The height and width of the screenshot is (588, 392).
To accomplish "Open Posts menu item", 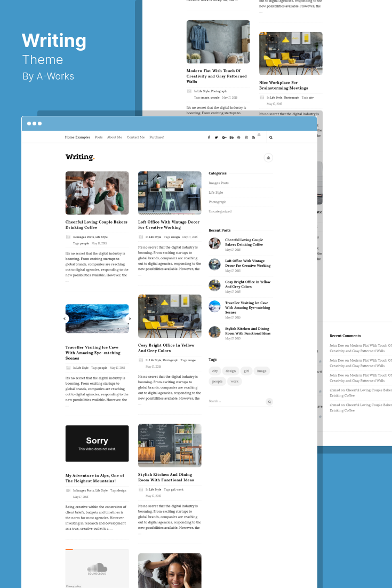I will 99,137.
